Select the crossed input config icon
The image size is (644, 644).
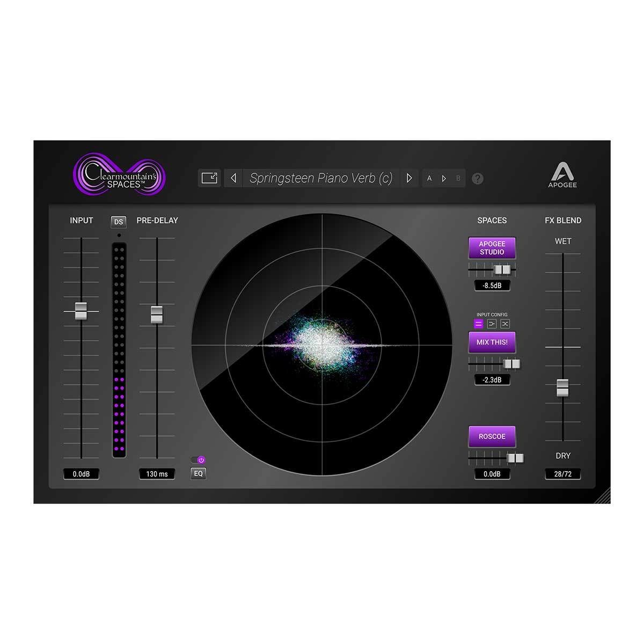tap(506, 323)
